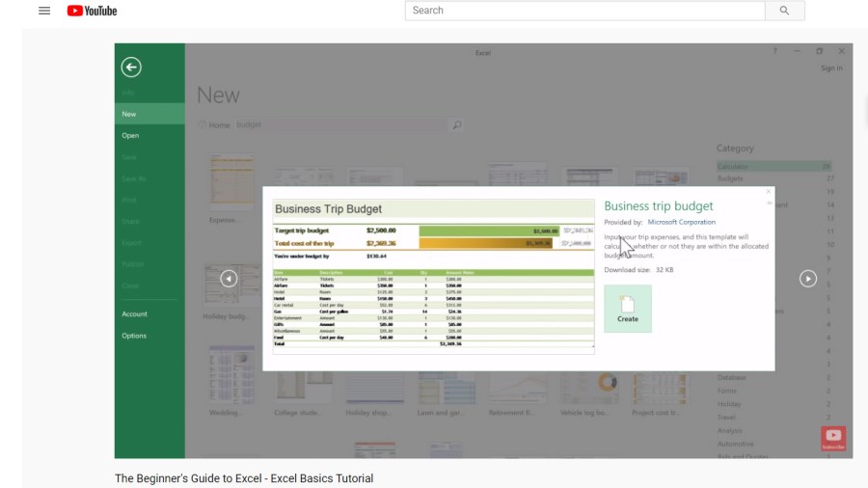The width and height of the screenshot is (868, 488).
Task: Open the Microsoft Corporation provider link
Action: click(682, 222)
